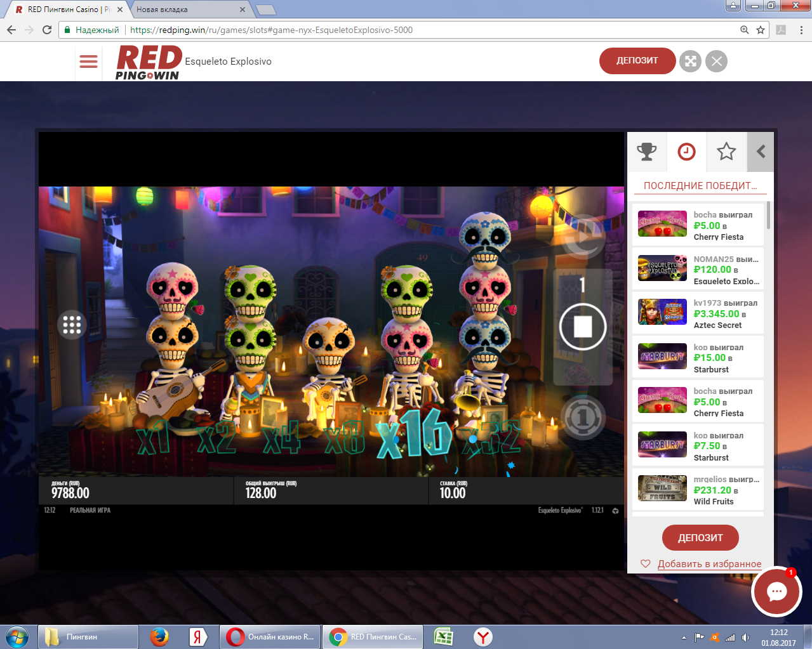This screenshot has height=649, width=812.
Task: Open the coin bet chip button
Action: pos(583,417)
